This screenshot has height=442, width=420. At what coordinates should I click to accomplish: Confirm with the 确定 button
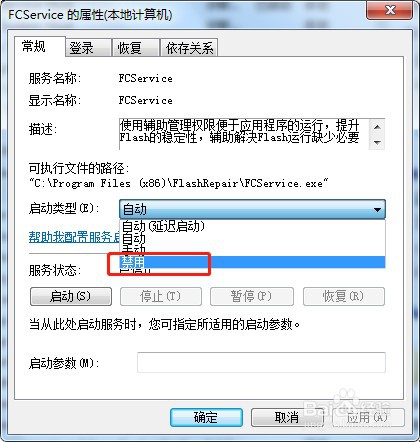[206, 417]
